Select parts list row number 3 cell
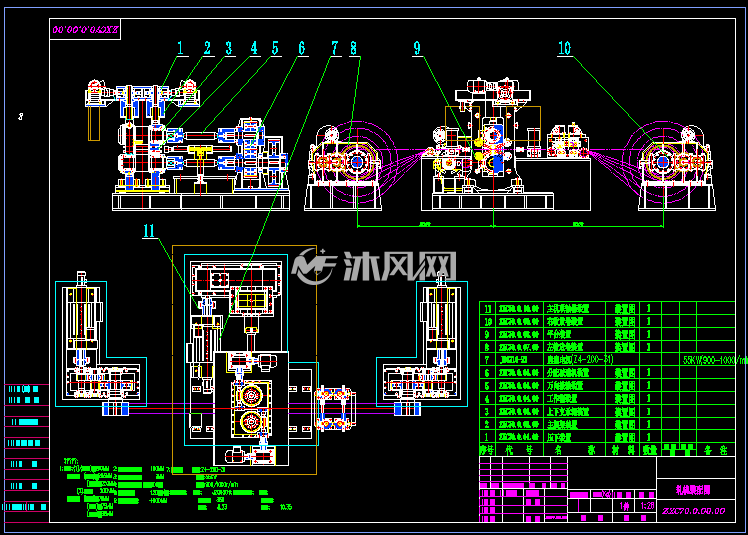The height and width of the screenshot is (535, 748). (x=488, y=411)
